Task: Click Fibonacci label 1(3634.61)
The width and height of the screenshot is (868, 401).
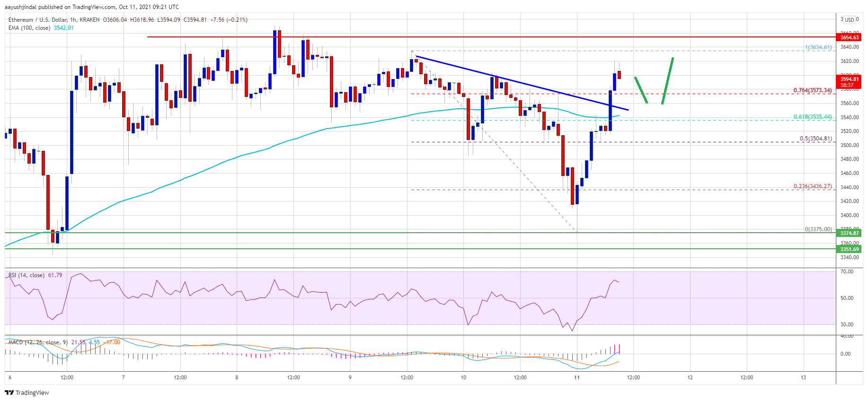Action: click(x=818, y=47)
